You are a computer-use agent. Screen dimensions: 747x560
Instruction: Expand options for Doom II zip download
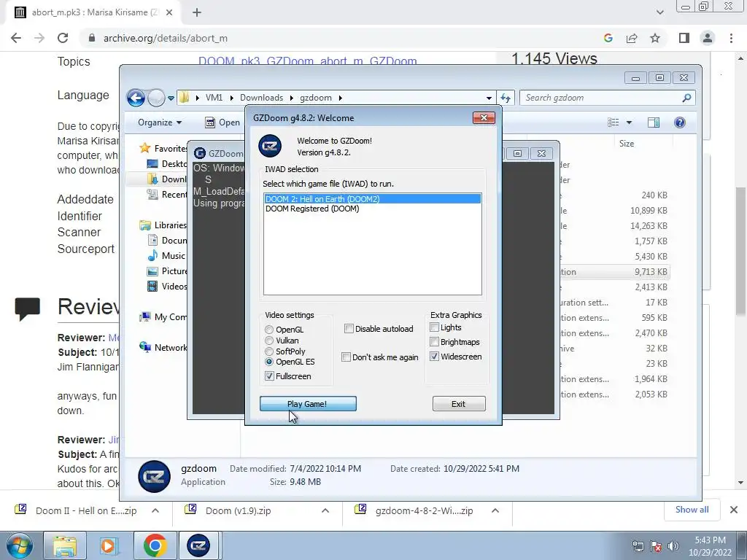[155, 510]
